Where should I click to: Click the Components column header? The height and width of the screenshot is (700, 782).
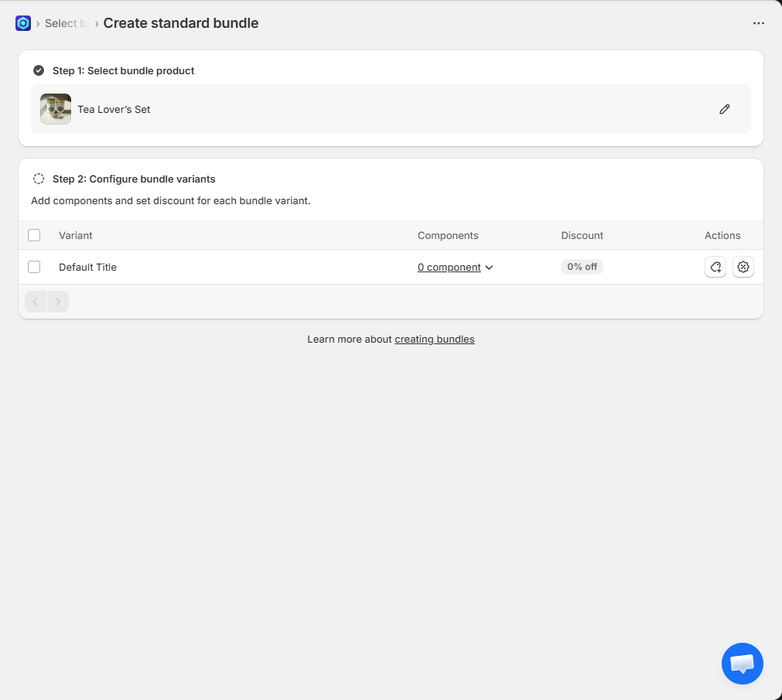tap(448, 235)
